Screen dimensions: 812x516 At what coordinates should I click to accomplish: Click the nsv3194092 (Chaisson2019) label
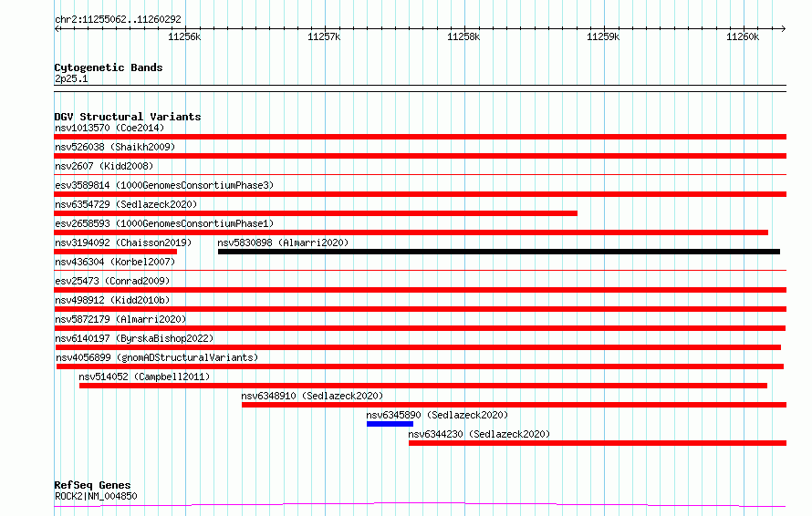pos(123,243)
